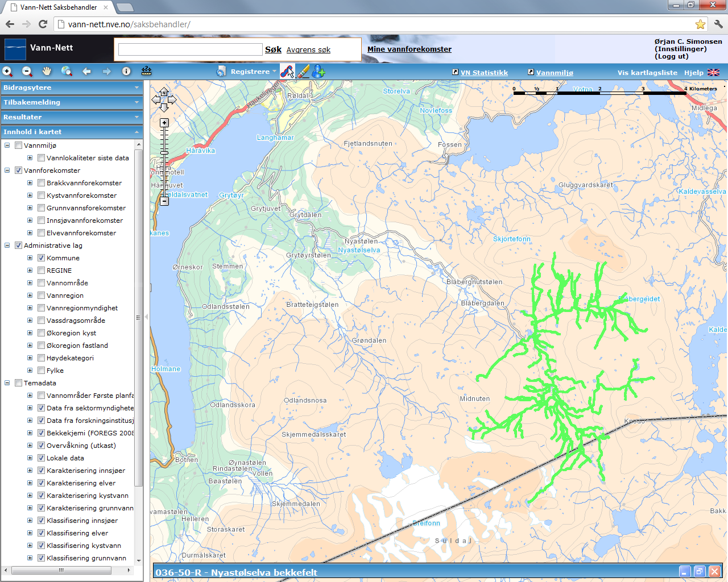The image size is (728, 582).
Task: Zoom in with the map plus button
Action: 164,123
